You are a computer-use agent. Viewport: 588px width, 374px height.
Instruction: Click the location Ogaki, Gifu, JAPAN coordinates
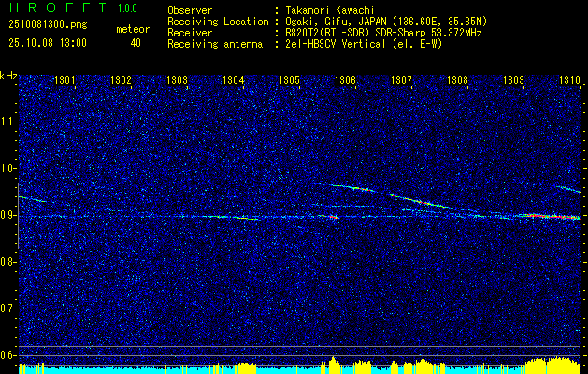tap(386, 22)
